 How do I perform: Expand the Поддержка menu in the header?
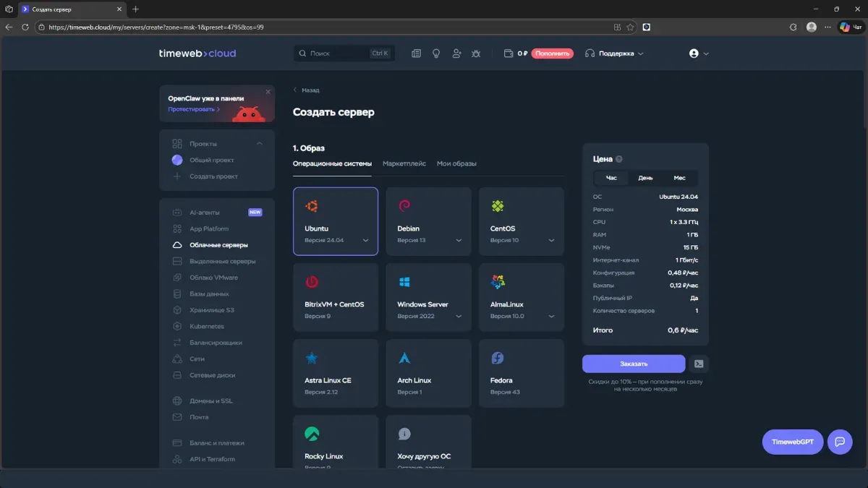(618, 53)
